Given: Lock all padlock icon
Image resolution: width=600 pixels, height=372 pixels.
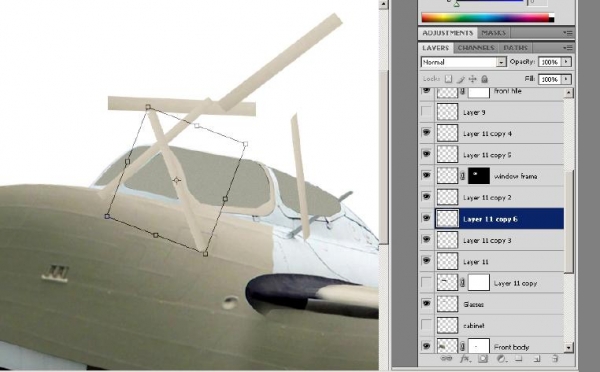Looking at the screenshot, I should tap(484, 79).
